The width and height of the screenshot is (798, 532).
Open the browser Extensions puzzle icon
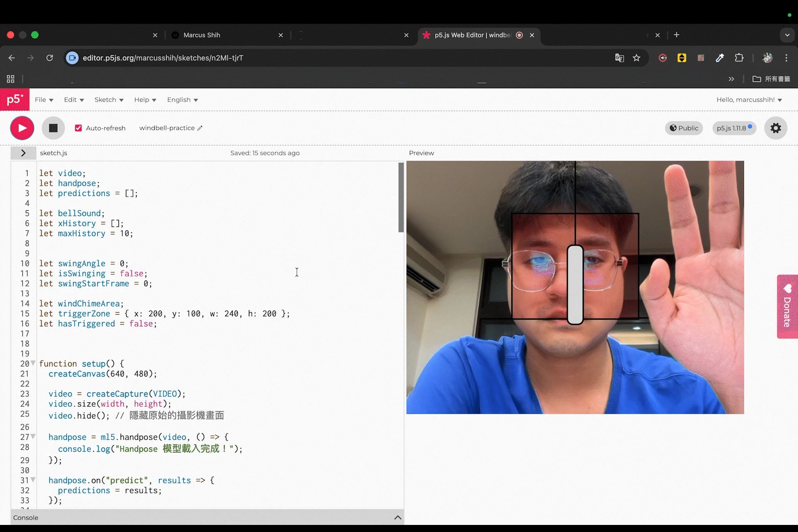[x=739, y=58]
